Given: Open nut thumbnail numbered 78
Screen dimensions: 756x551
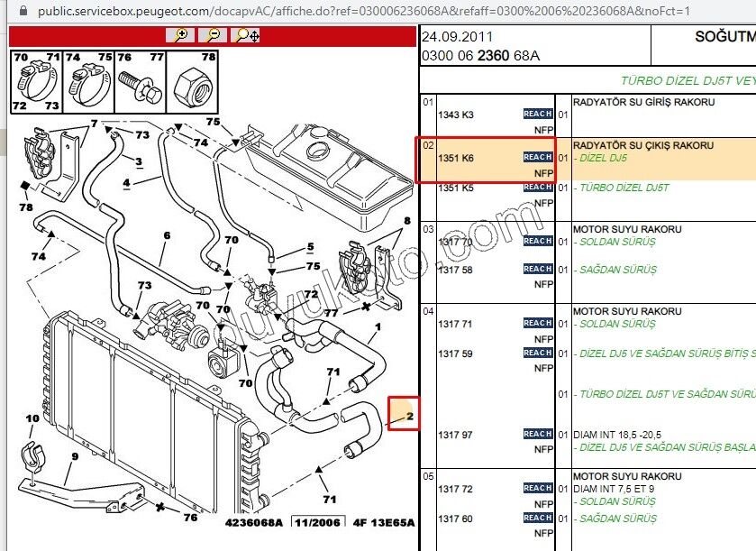Looking at the screenshot, I should (192, 81).
